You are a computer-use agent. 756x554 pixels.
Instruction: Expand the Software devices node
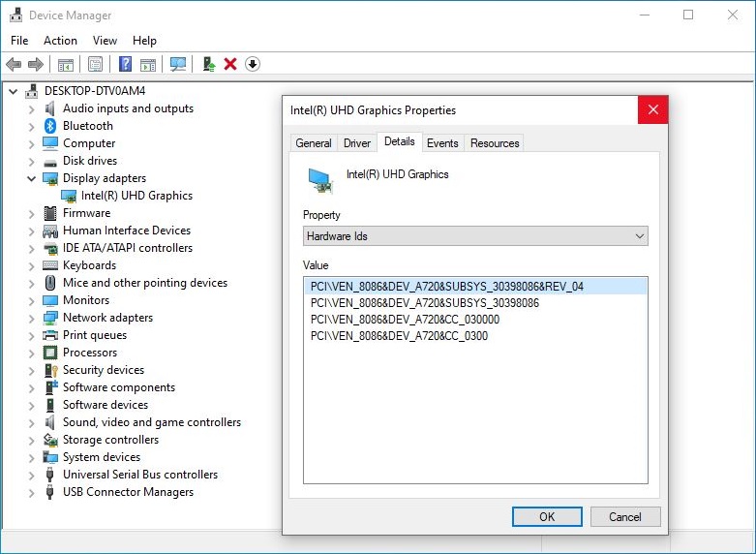[x=32, y=406]
